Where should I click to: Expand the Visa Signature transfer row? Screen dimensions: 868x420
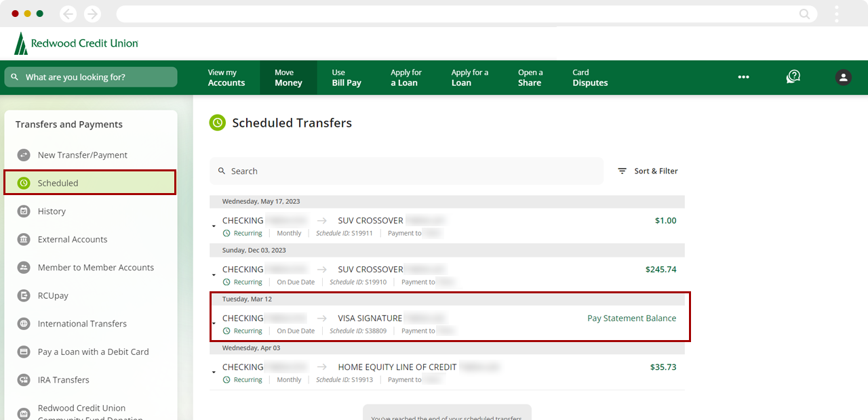214,323
